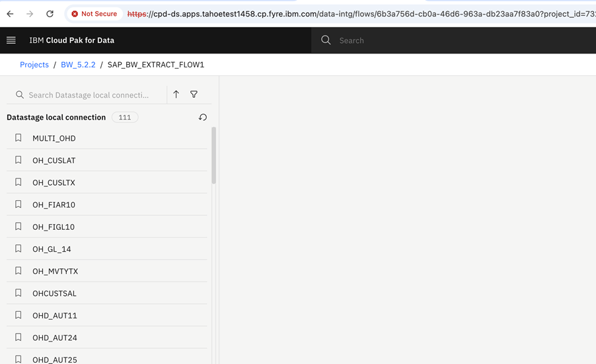Bookmark the OH_FIAR10 entry
The image size is (596, 364).
(x=18, y=204)
